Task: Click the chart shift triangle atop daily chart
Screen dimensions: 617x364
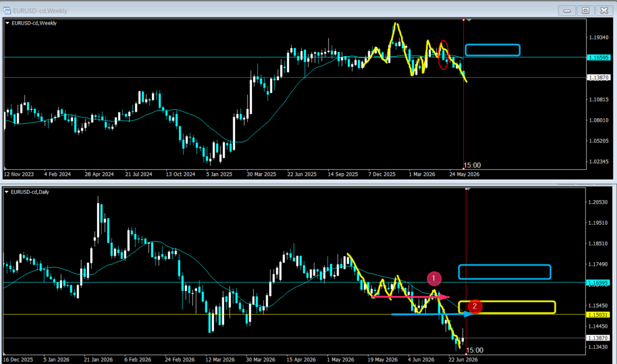Action: [469, 189]
